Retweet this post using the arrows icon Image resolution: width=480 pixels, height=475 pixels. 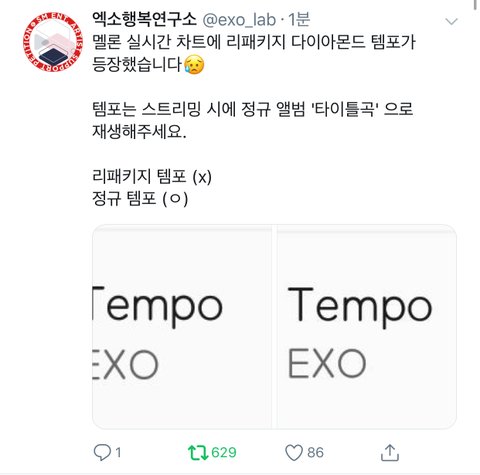coord(198,452)
